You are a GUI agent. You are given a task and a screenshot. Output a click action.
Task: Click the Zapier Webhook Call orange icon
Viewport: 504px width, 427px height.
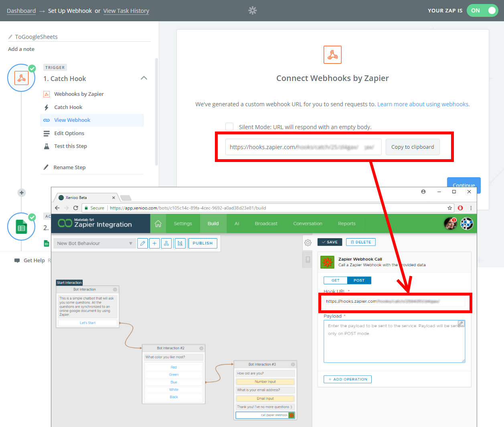coord(328,262)
